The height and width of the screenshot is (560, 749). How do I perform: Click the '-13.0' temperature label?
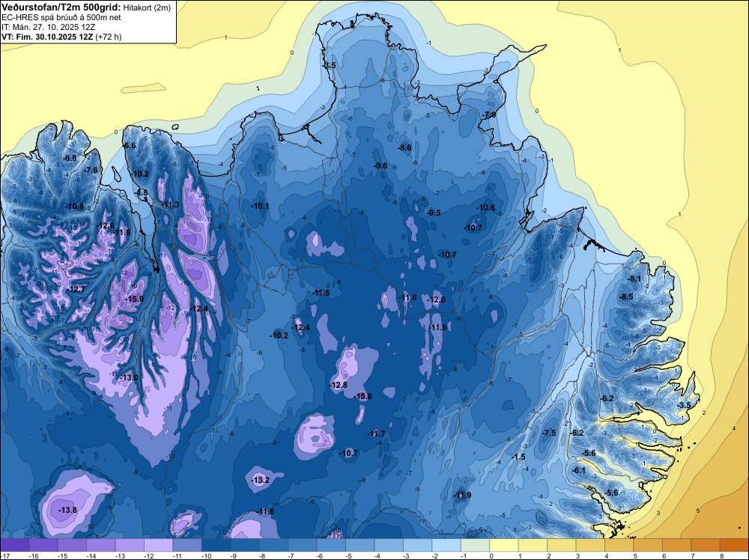coord(129,377)
